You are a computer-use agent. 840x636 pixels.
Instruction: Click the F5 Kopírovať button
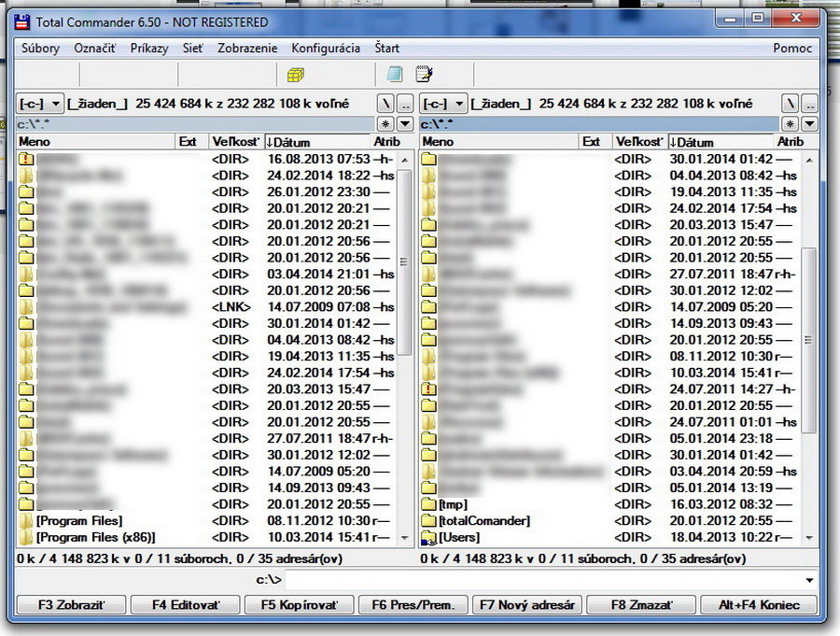click(x=300, y=605)
